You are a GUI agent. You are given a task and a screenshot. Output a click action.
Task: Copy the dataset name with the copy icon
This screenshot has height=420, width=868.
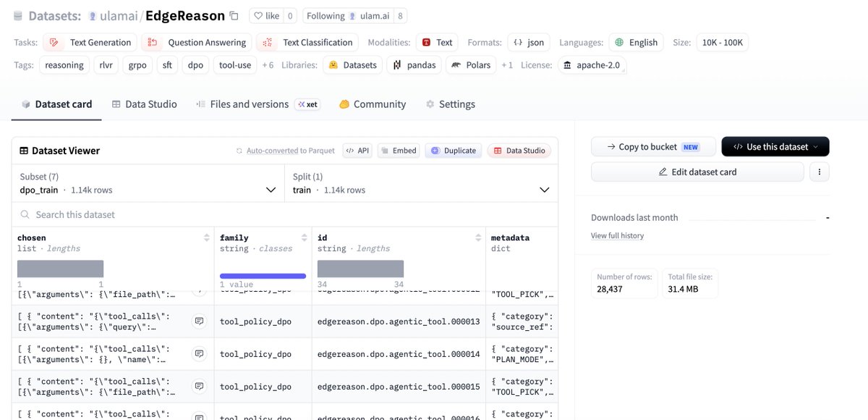tap(234, 15)
